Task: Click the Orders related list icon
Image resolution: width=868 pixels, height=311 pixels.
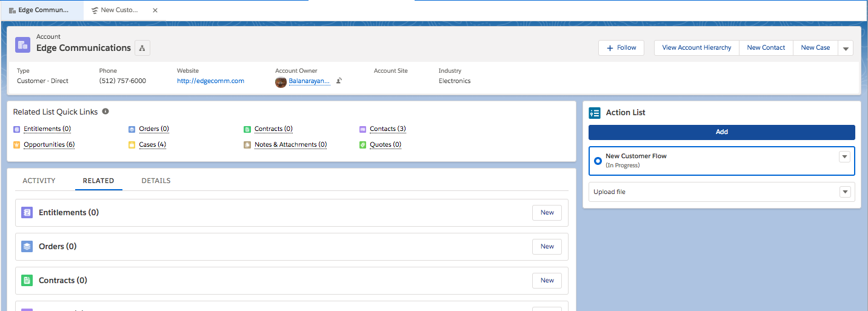Action: coord(27,247)
